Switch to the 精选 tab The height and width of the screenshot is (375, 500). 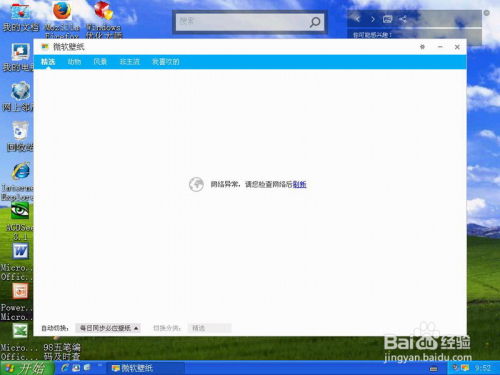[48, 62]
